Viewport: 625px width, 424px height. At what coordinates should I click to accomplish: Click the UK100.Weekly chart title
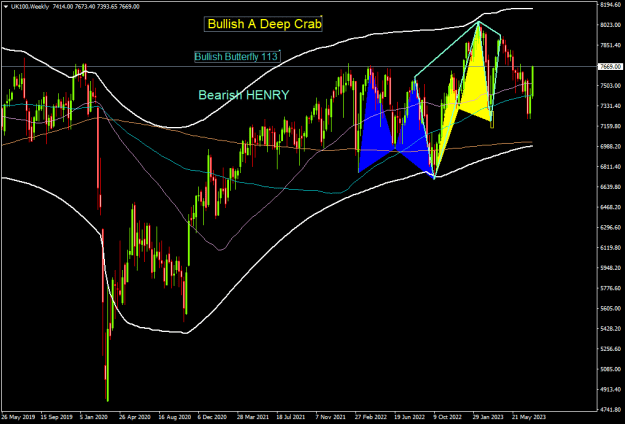click(x=29, y=7)
